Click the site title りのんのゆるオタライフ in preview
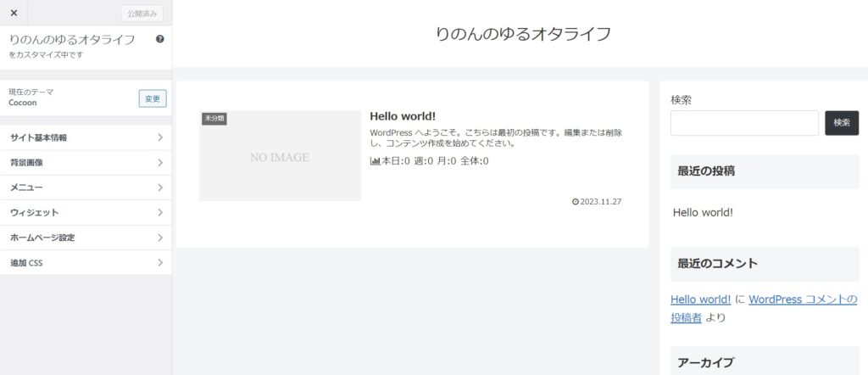 [523, 34]
